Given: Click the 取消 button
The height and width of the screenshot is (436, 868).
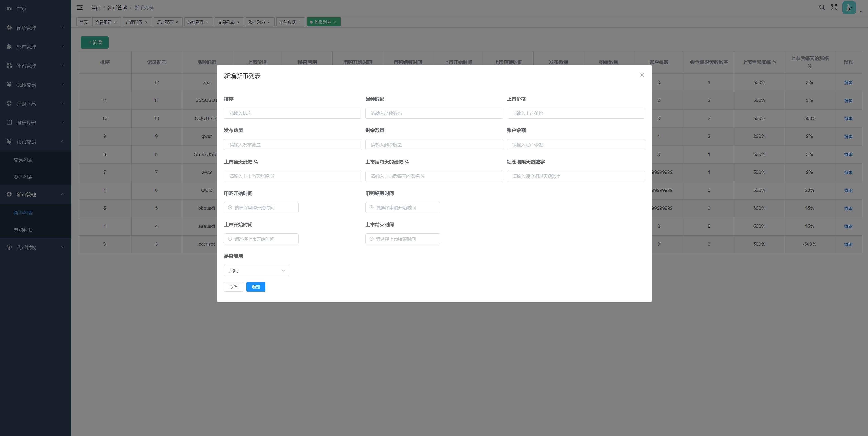Looking at the screenshot, I should coord(233,287).
